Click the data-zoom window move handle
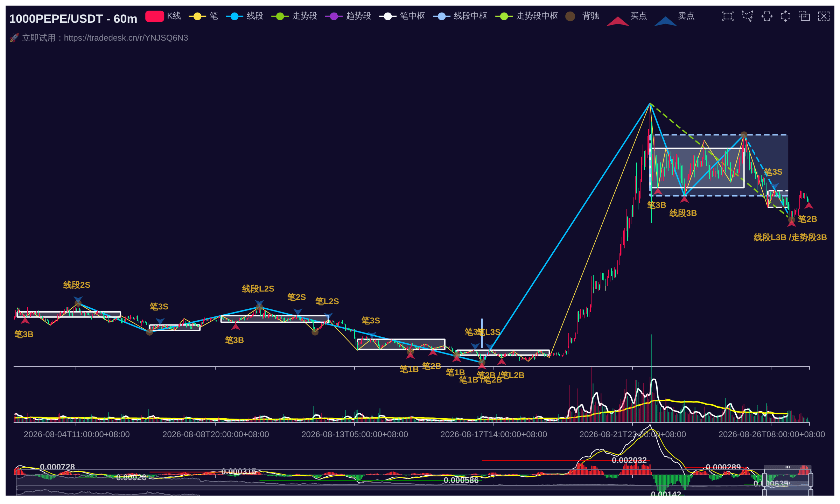 pos(787,467)
